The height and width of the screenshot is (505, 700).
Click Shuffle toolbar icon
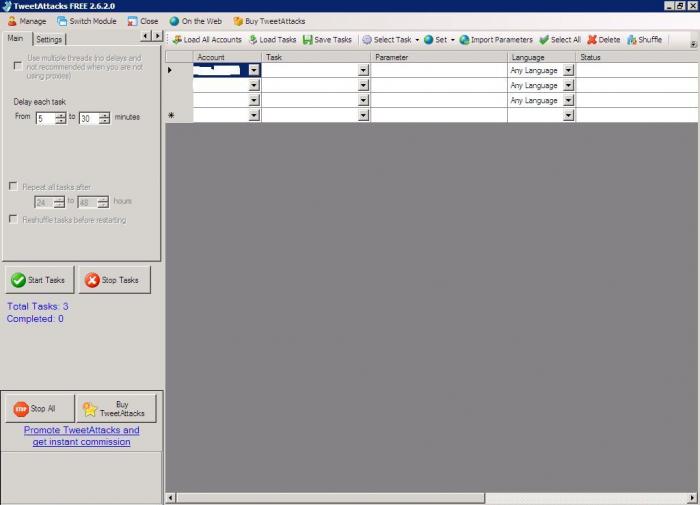pyautogui.click(x=632, y=40)
